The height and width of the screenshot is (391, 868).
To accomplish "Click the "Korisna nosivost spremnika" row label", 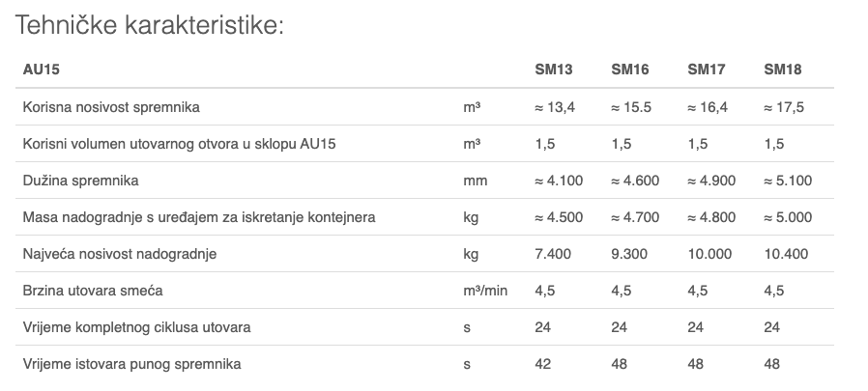I will [x=111, y=107].
